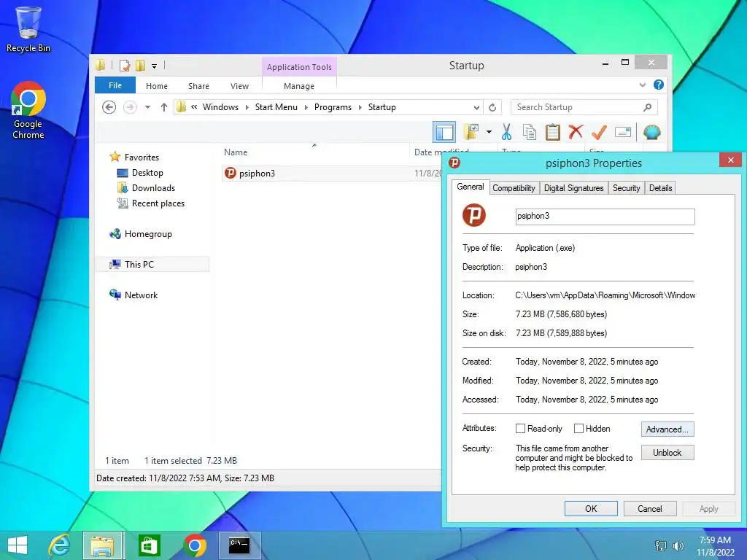This screenshot has width=747, height=560.
Task: Switch to Digital Signatures tab
Action: pyautogui.click(x=573, y=188)
